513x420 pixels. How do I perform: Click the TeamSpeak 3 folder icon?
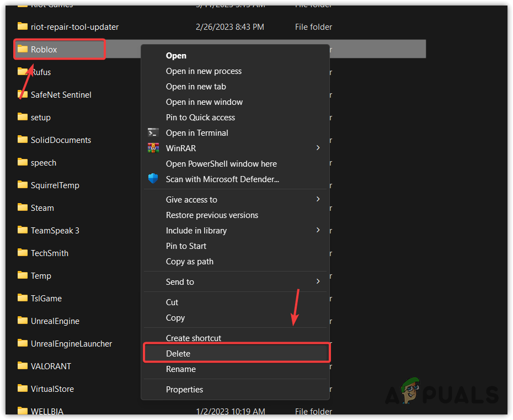[x=22, y=230]
